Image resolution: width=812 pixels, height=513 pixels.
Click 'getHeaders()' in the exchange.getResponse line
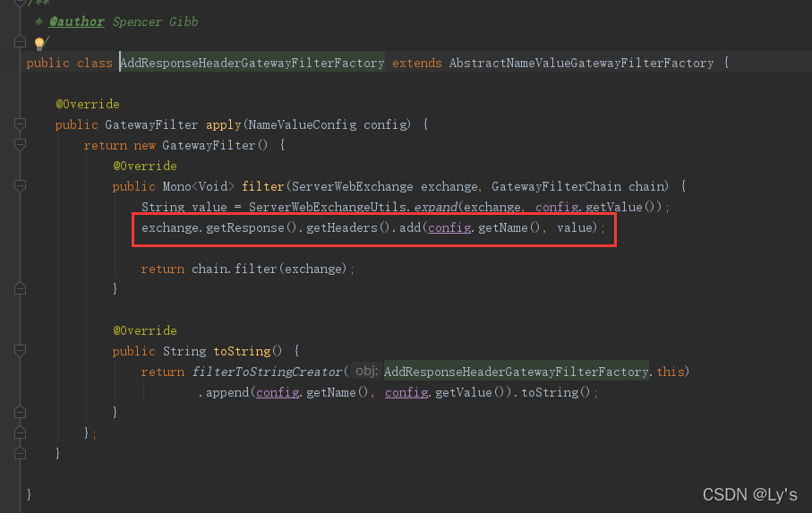tap(347, 227)
